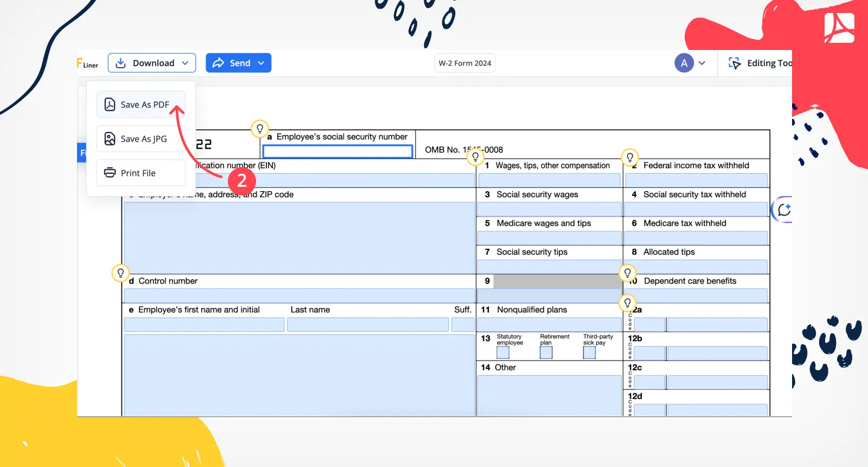Click the Suff. field
The width and height of the screenshot is (868, 467).
click(463, 324)
